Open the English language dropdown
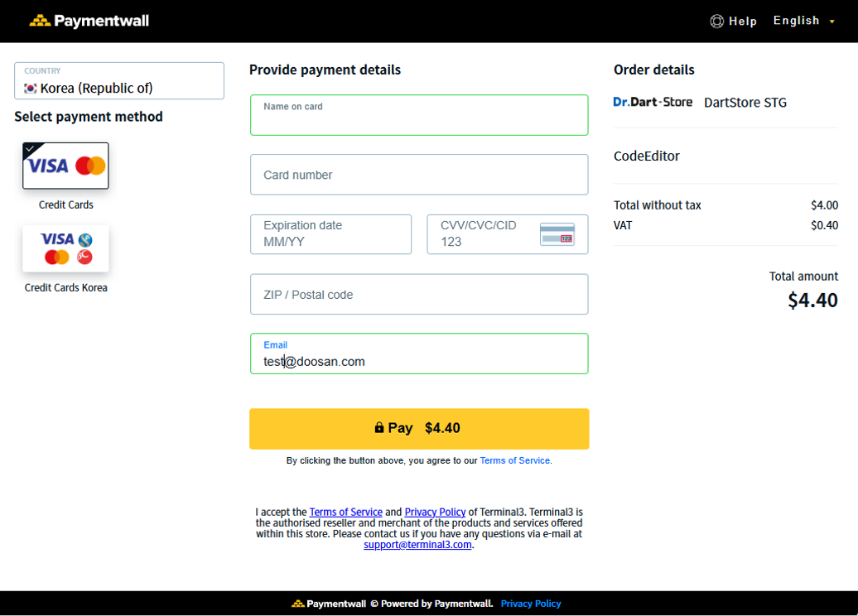This screenshot has height=616, width=858. [x=803, y=21]
